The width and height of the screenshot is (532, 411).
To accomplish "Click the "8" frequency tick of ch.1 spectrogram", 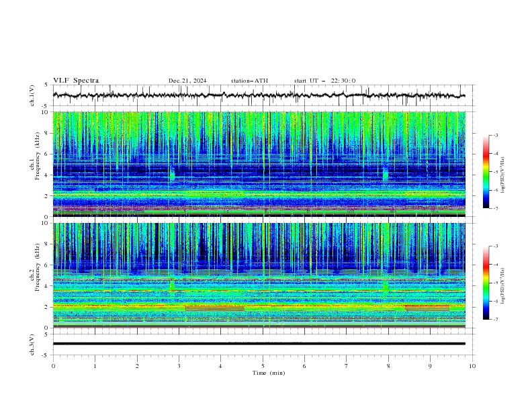I will click(48, 133).
